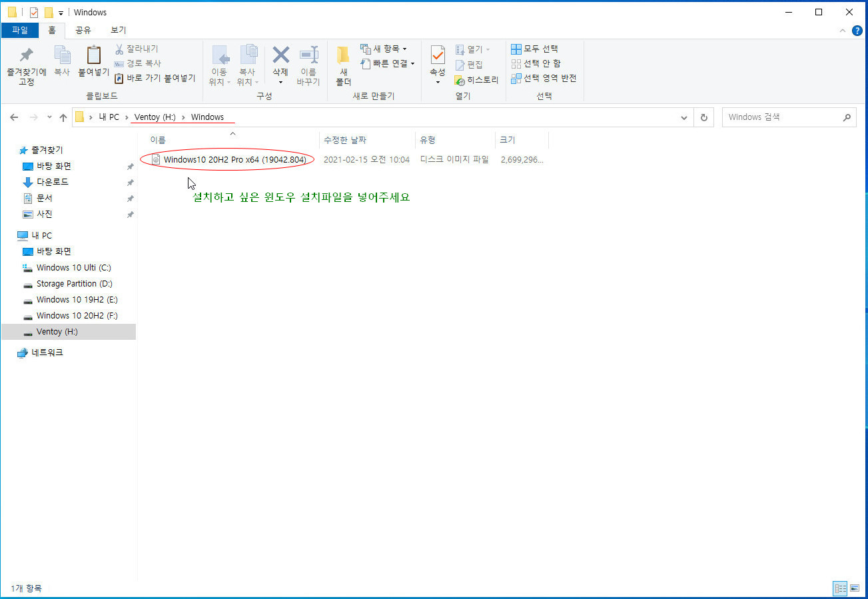This screenshot has height=599, width=868.
Task: Switch to the 홈 ribbon tab
Action: 52,30
